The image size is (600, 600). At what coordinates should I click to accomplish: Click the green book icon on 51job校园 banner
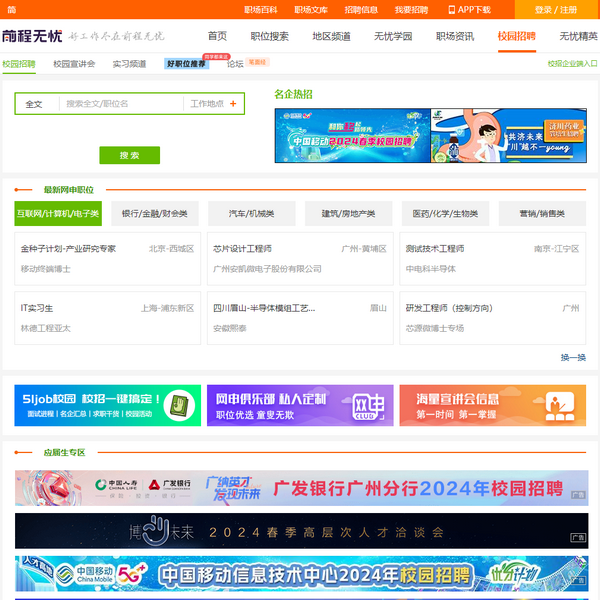coord(178,405)
